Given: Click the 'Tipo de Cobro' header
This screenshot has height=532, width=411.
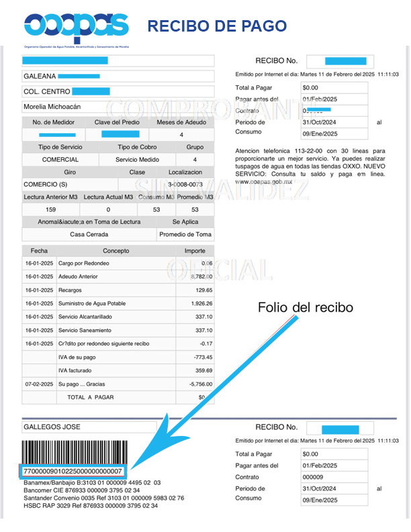Looking at the screenshot, I should click(x=138, y=147).
